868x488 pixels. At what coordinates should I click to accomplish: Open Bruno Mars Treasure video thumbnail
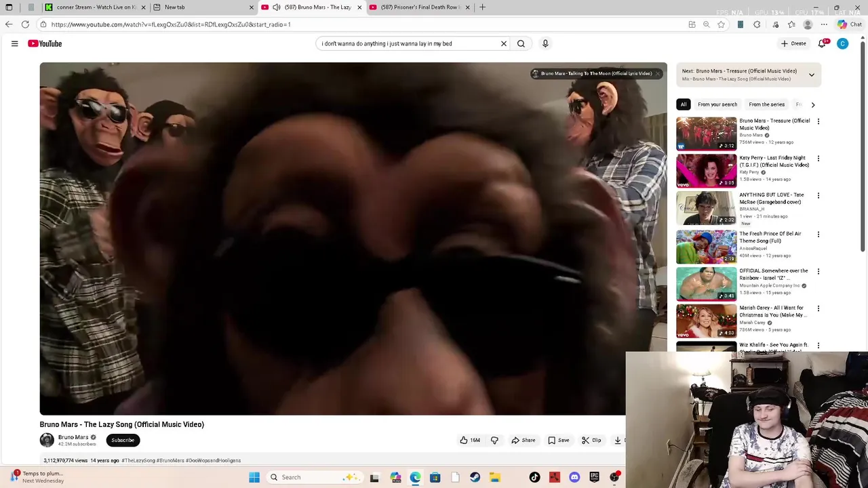(706, 134)
